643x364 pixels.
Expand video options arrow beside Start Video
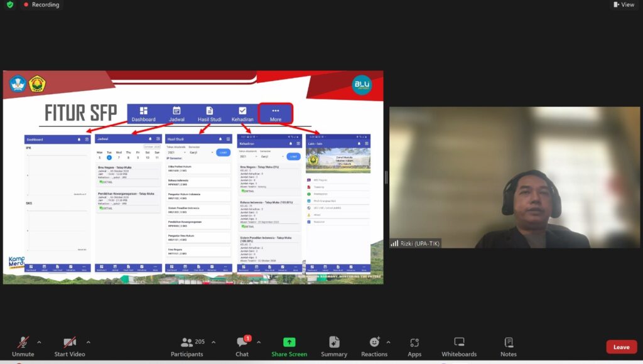88,342
